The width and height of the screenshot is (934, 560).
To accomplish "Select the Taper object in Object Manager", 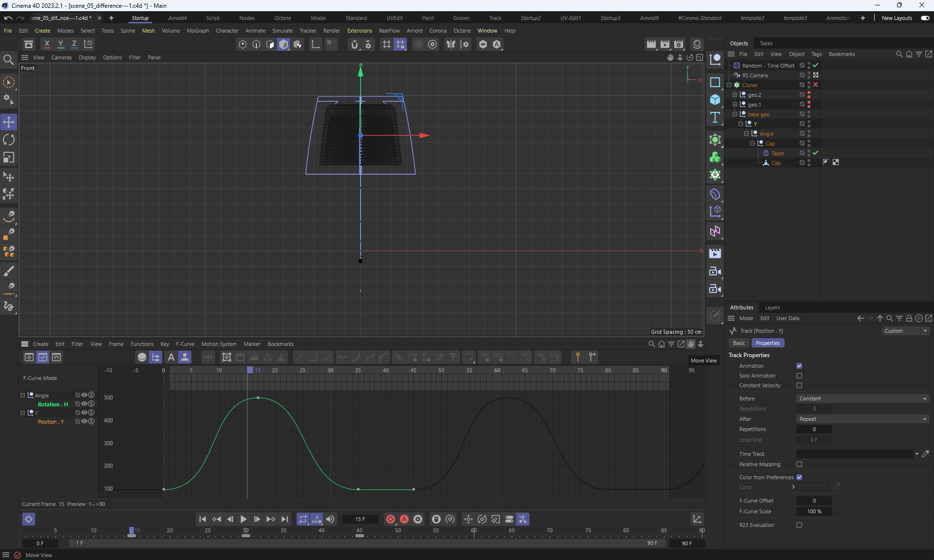I will 777,153.
